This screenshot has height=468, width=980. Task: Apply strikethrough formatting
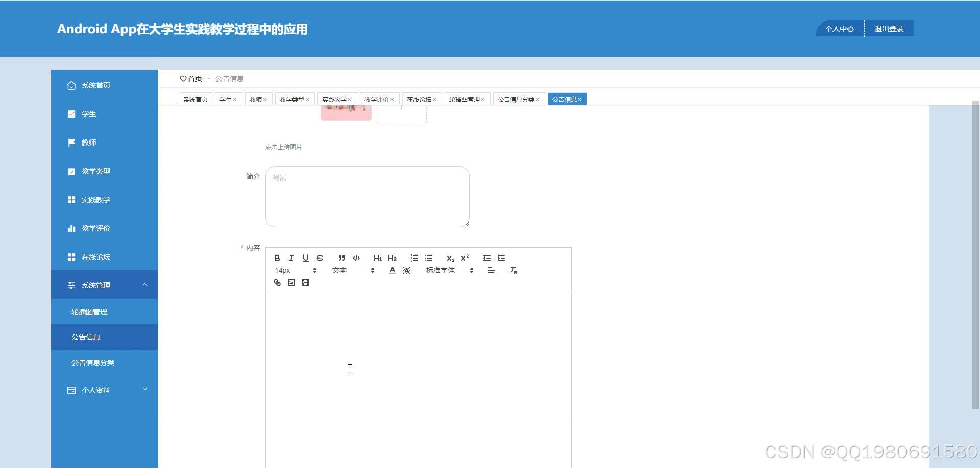[x=320, y=258]
